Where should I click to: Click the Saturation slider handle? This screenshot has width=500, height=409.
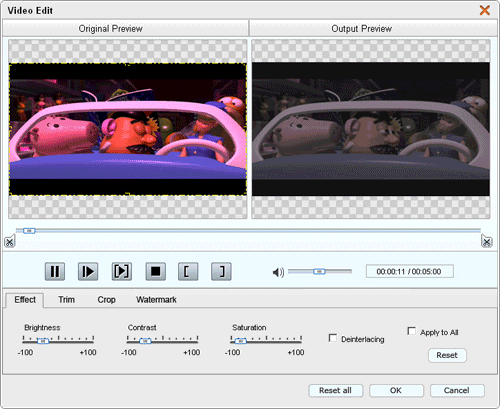pos(241,341)
